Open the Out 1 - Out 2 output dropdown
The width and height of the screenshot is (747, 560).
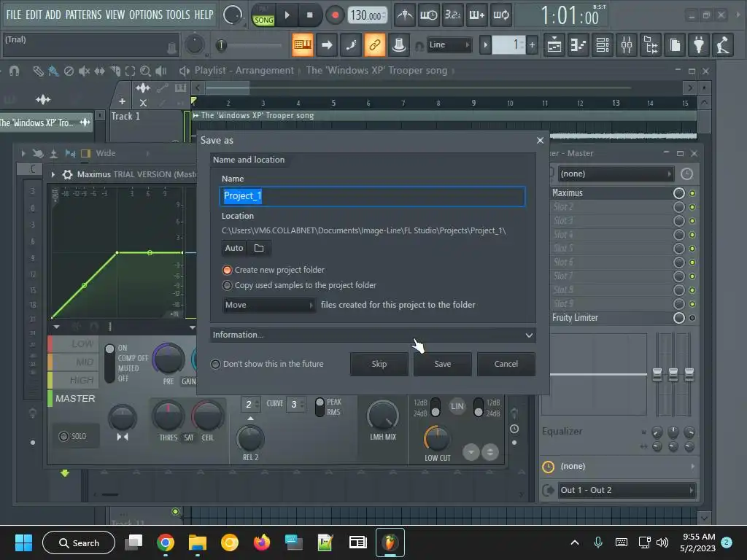pos(626,490)
